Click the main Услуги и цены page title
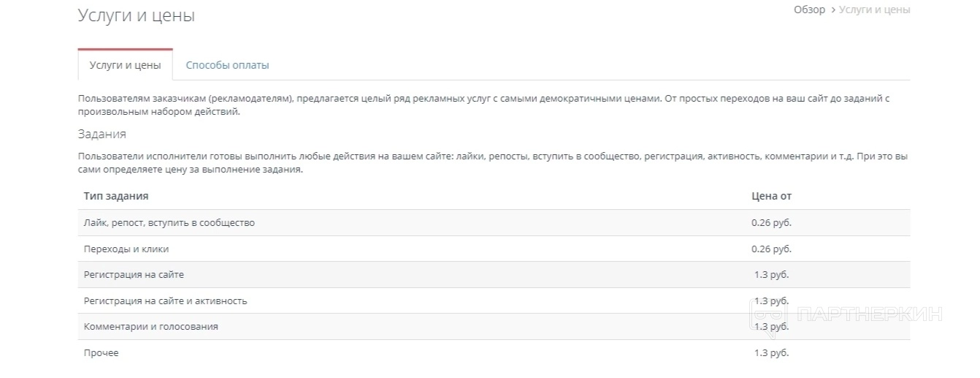 coord(136,15)
